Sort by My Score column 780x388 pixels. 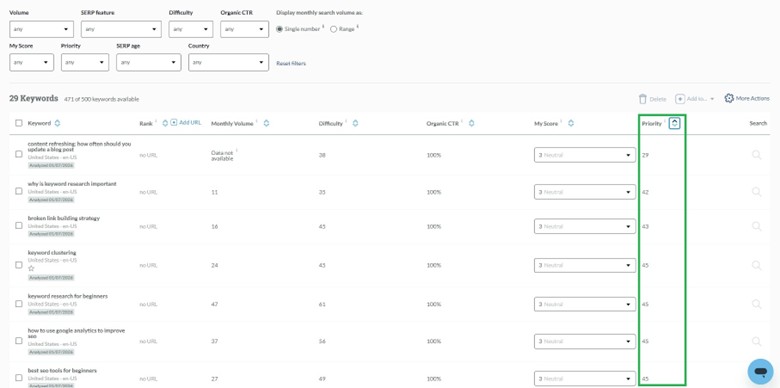[x=571, y=123]
